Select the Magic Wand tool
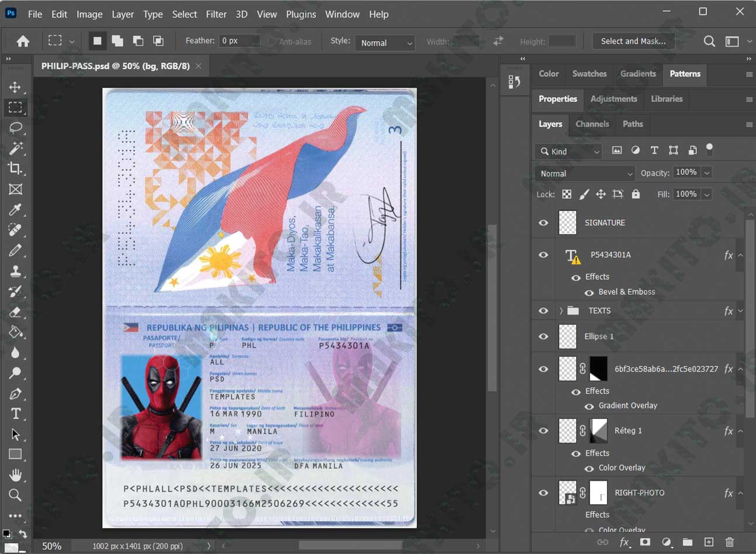 pyautogui.click(x=15, y=148)
